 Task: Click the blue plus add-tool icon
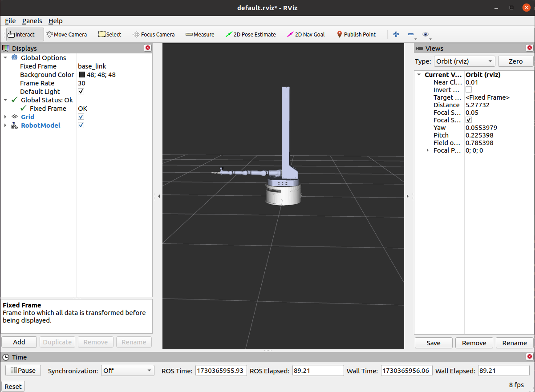[396, 34]
